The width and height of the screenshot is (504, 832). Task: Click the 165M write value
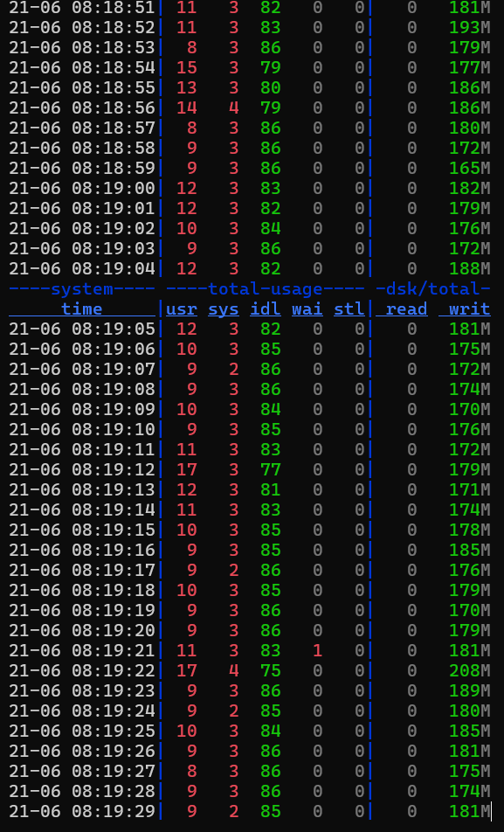(x=470, y=168)
